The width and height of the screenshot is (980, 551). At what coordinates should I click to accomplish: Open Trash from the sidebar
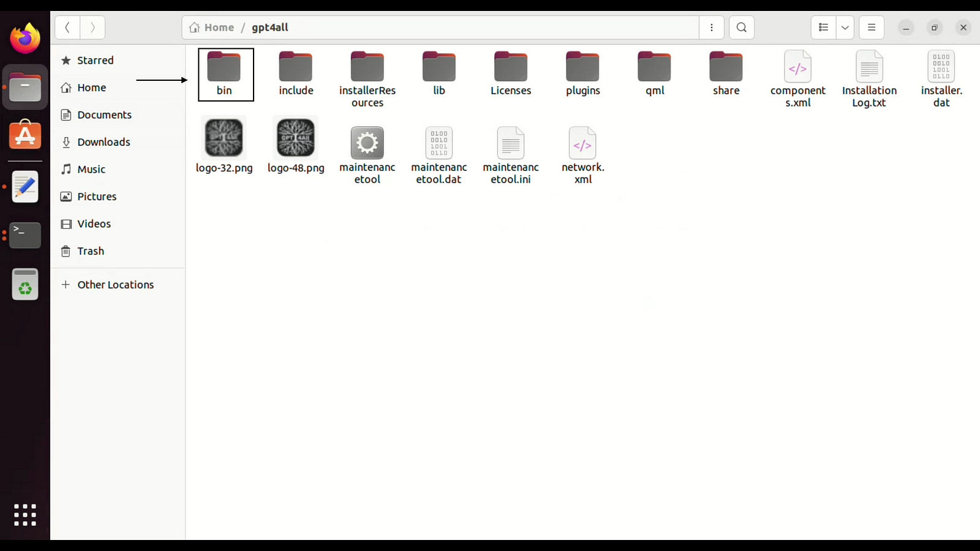click(x=91, y=251)
